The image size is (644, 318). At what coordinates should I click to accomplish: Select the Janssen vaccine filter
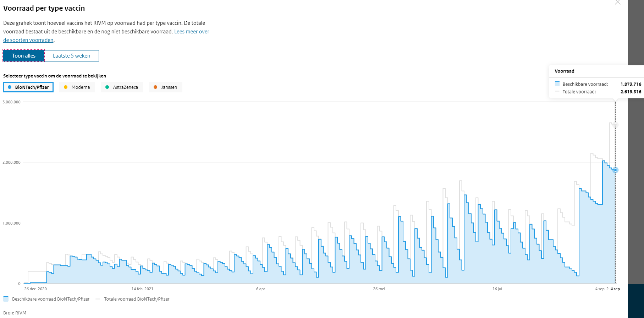(x=165, y=87)
